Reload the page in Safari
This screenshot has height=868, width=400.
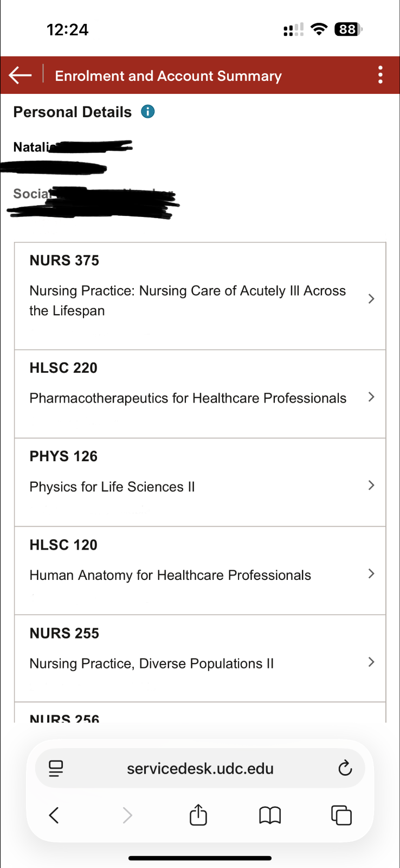coord(345,768)
